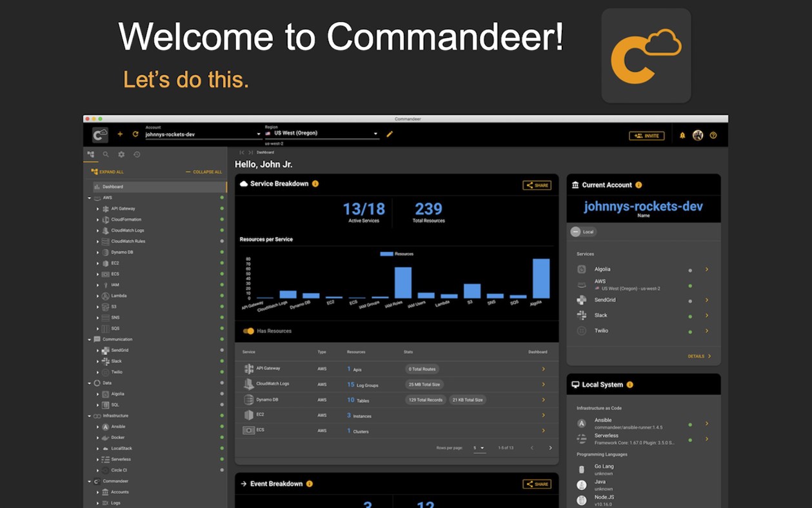Select LocalStack in the sidebar tree
The image size is (812, 508).
[121, 449]
